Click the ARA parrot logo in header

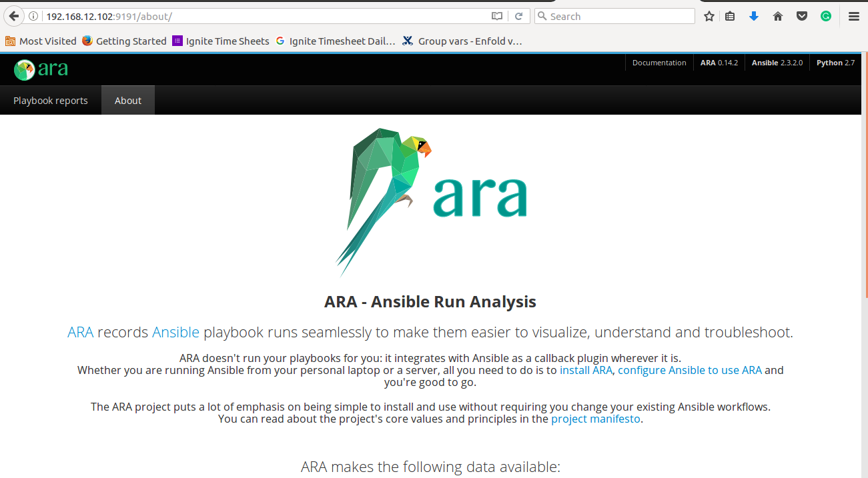click(41, 69)
